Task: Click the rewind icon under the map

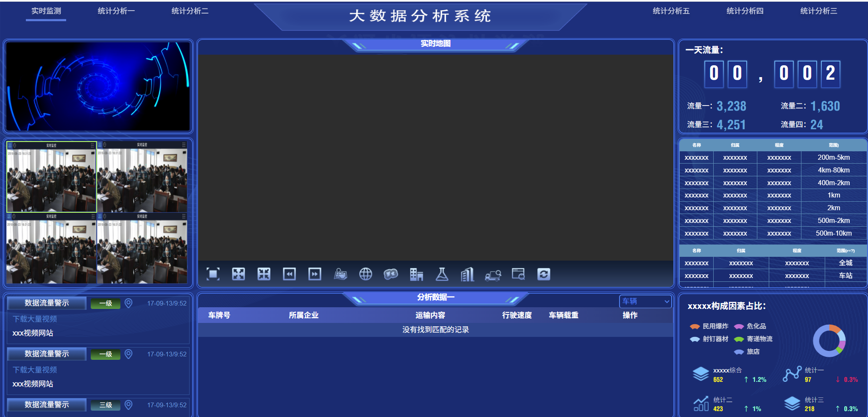Action: [x=289, y=274]
